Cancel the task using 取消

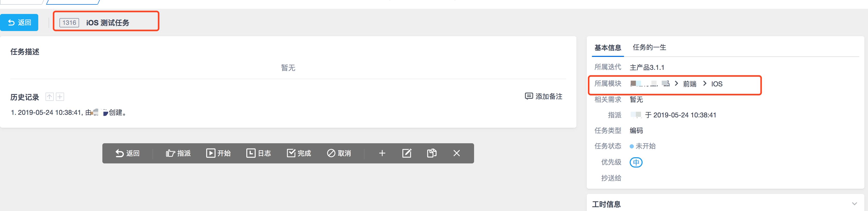point(339,153)
